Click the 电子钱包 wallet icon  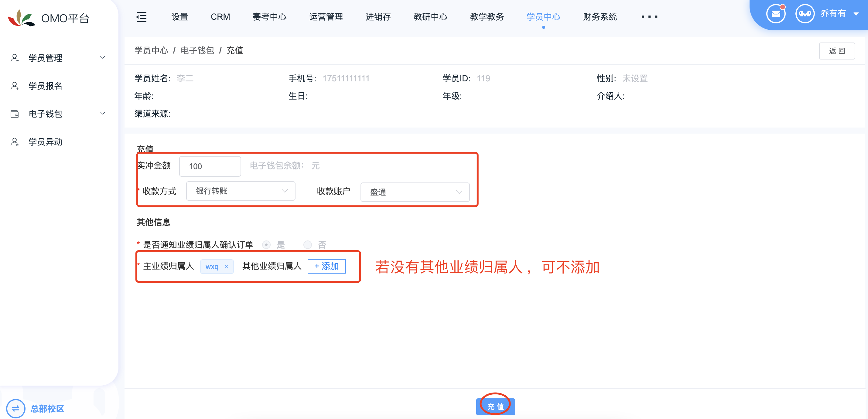(x=15, y=114)
